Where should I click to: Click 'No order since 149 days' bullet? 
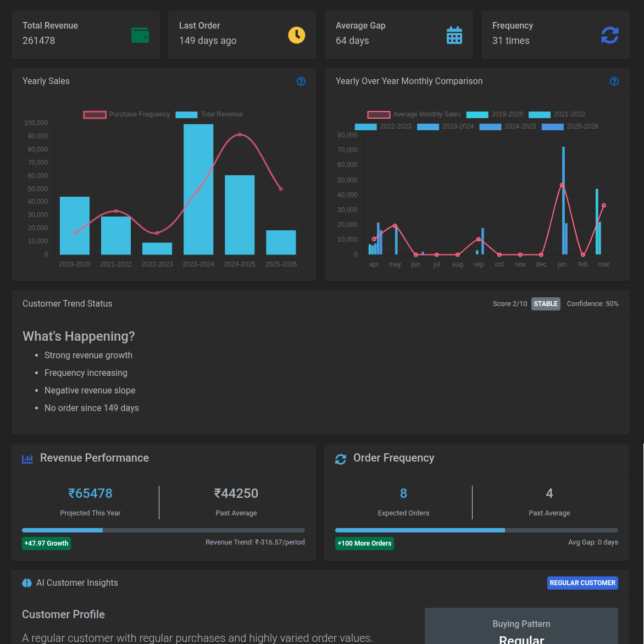(x=92, y=408)
